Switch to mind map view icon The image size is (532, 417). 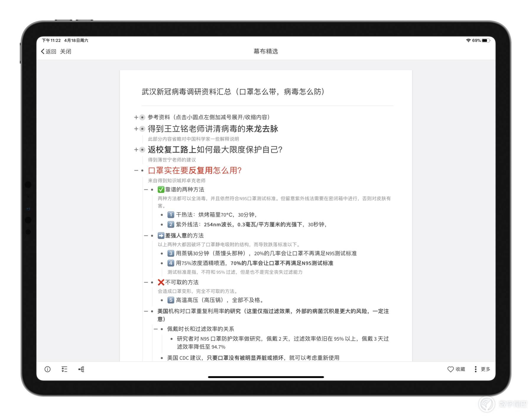82,369
